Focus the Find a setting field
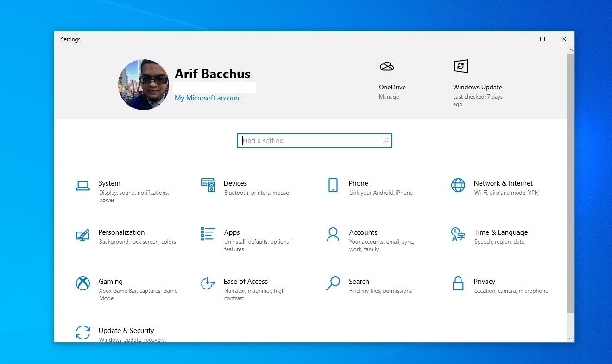The height and width of the screenshot is (364, 612). tap(315, 141)
